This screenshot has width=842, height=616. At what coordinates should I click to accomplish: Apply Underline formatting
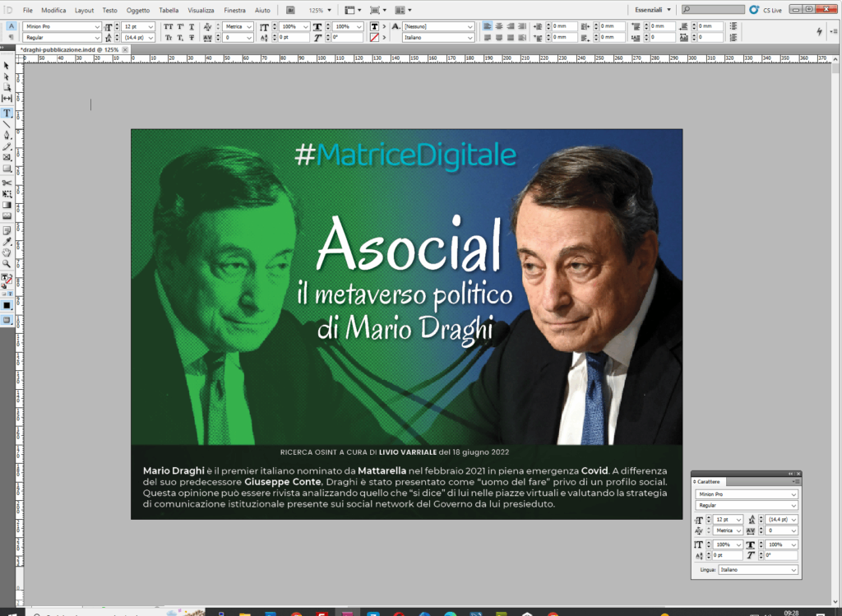pos(192,27)
